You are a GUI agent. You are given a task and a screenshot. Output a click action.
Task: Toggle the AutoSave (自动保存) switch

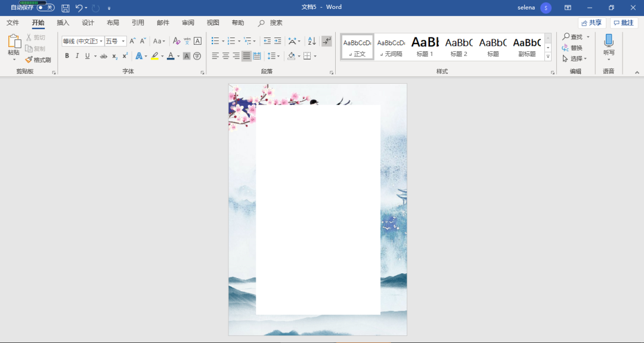45,8
